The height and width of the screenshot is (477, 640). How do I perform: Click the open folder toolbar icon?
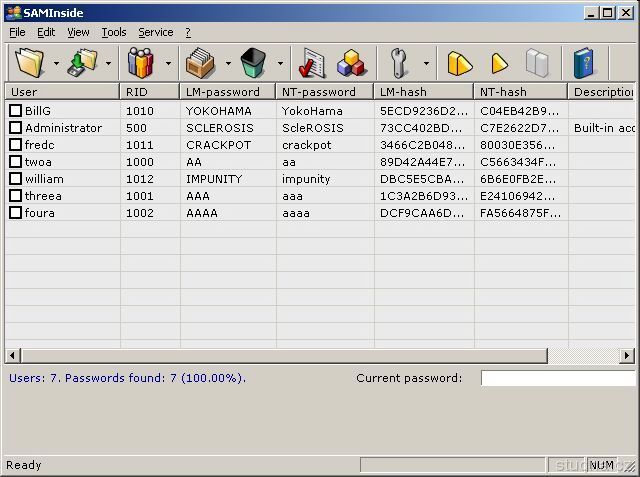pyautogui.click(x=29, y=64)
